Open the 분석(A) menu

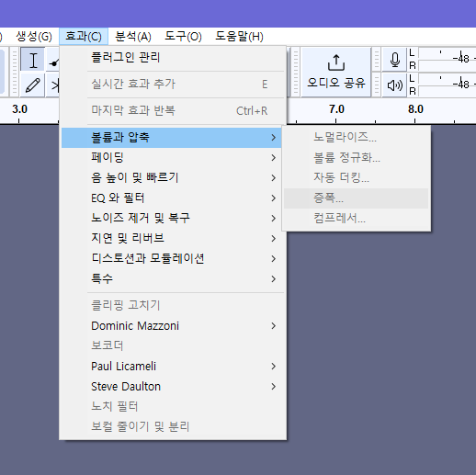click(133, 37)
